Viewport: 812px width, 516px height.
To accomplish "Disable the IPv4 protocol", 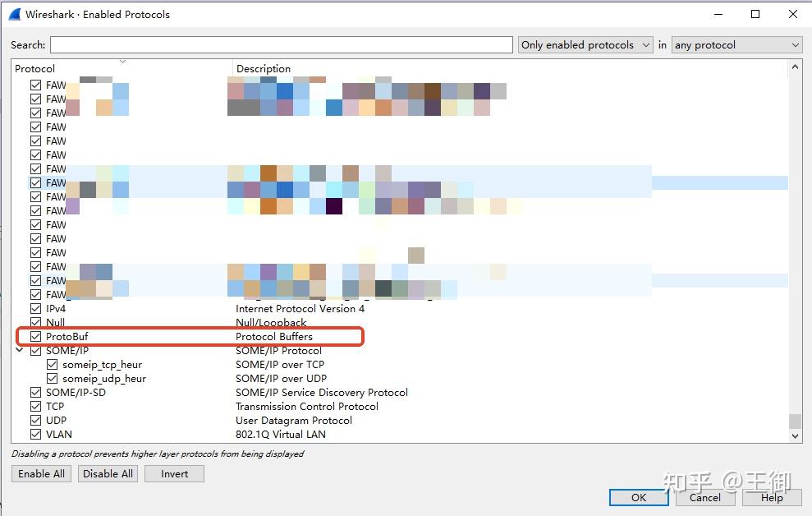I will [35, 308].
